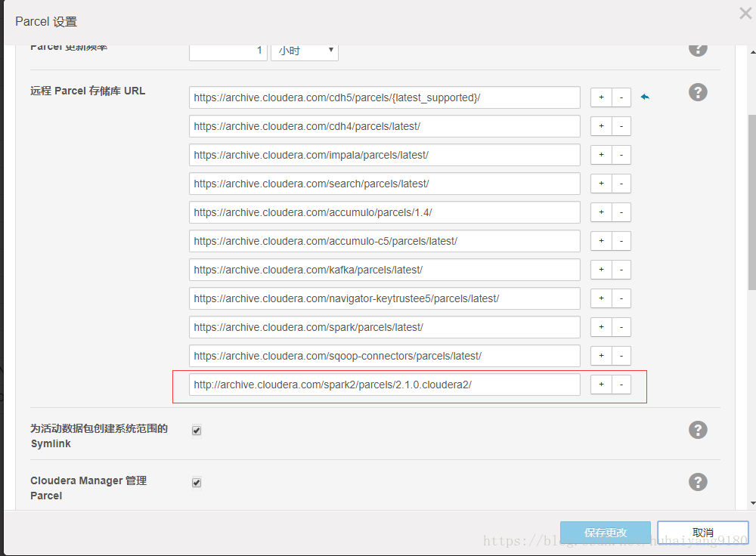Remove the sqoop-connectors URL row
756x556 pixels.
pyautogui.click(x=621, y=356)
